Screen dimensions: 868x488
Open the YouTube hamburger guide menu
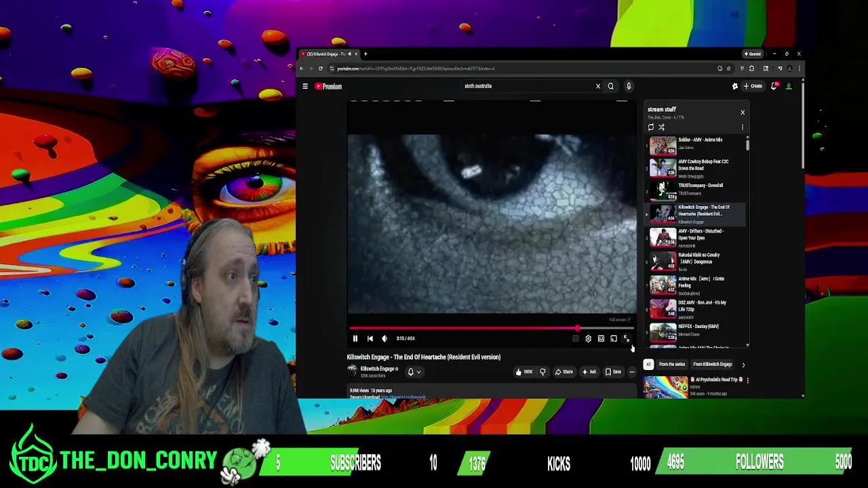click(x=305, y=86)
